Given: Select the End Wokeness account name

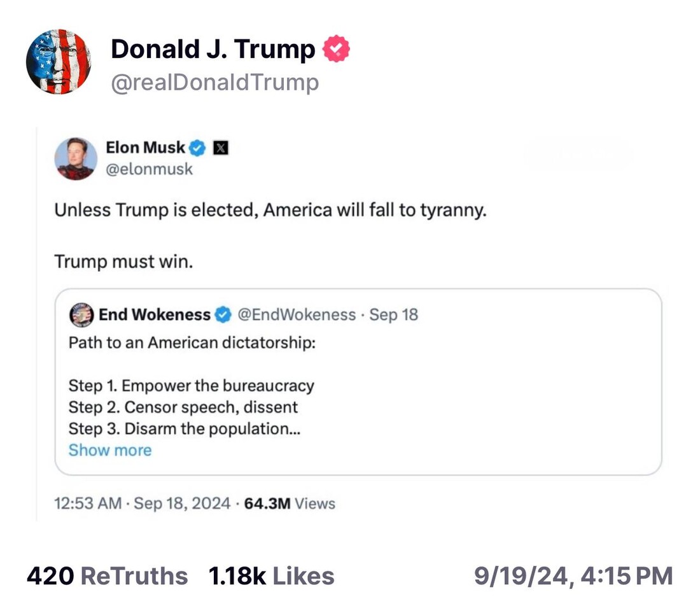Looking at the screenshot, I should 155,314.
